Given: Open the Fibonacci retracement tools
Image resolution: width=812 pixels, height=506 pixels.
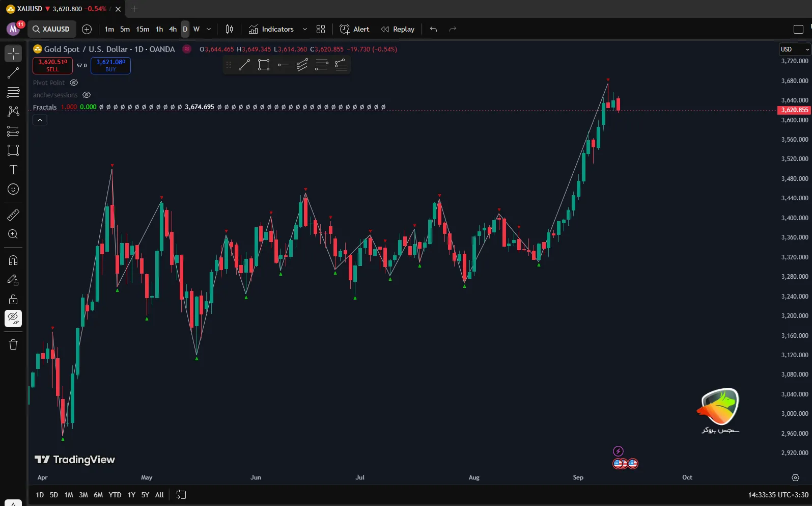Looking at the screenshot, I should point(13,92).
